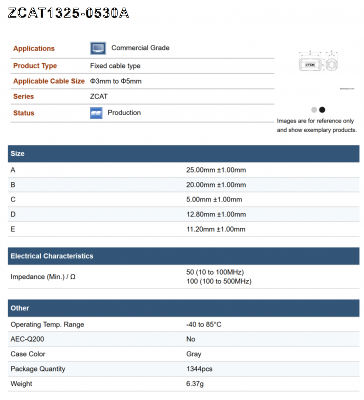Click the ZCAT series value
This screenshot has width=364, height=400.
tap(99, 97)
